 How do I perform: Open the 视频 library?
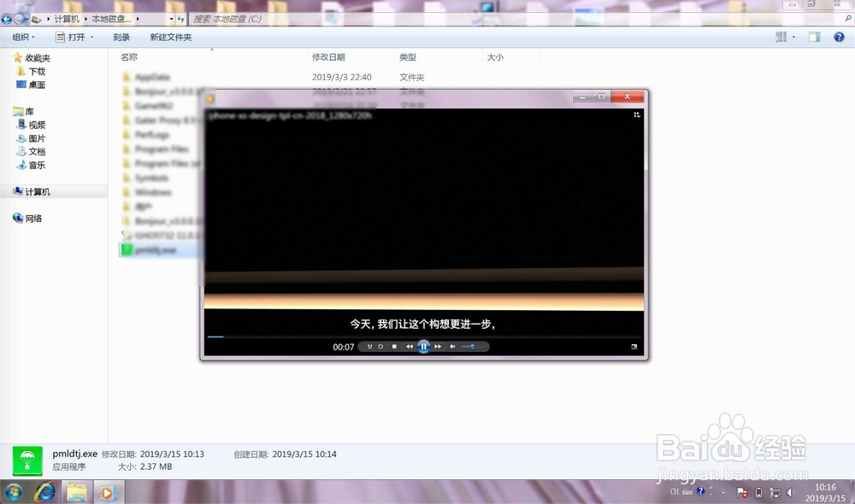[37, 125]
